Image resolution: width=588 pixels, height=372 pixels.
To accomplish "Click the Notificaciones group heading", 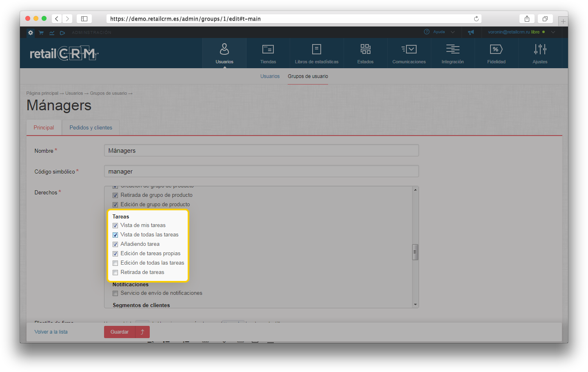I will coord(131,285).
